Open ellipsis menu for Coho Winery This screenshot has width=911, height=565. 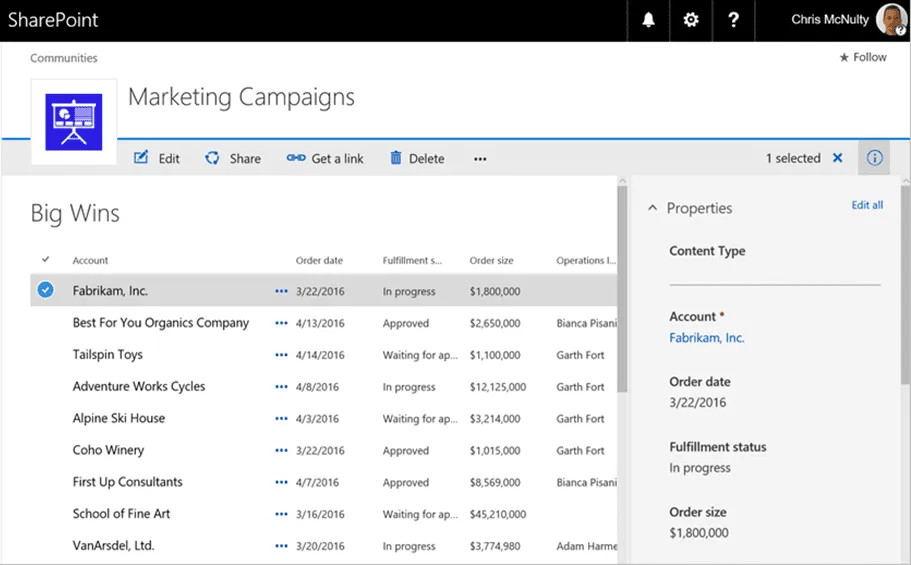coord(281,451)
